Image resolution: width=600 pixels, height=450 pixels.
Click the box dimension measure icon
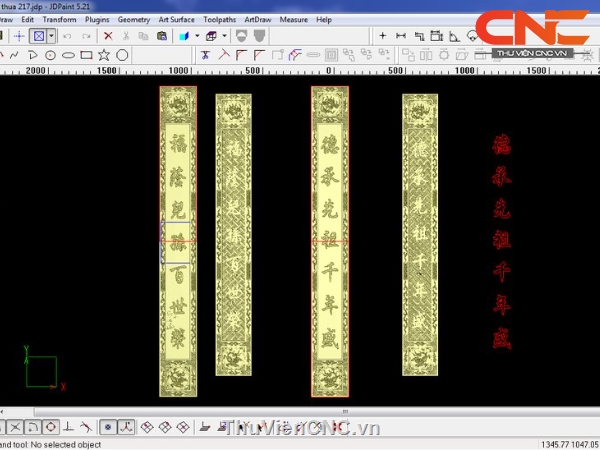(436, 36)
